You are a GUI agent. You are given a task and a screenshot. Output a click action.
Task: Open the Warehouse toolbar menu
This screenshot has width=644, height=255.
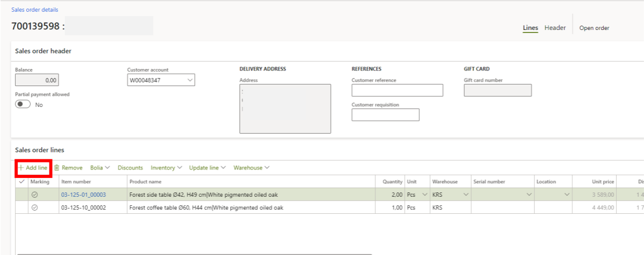coord(251,168)
